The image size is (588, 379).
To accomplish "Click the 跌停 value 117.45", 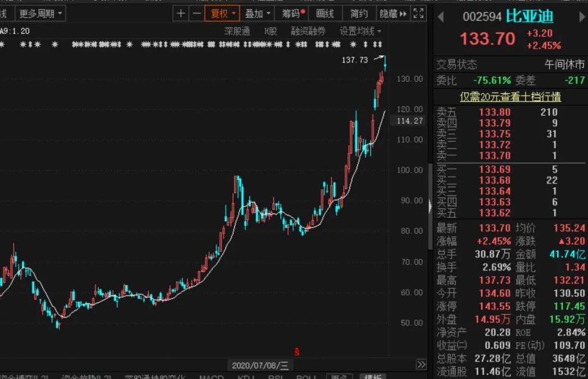I will pyautogui.click(x=569, y=306).
